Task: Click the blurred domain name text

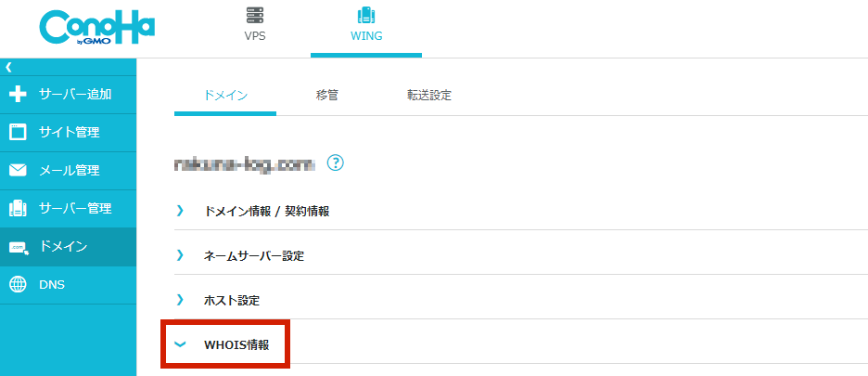Action: (244, 164)
